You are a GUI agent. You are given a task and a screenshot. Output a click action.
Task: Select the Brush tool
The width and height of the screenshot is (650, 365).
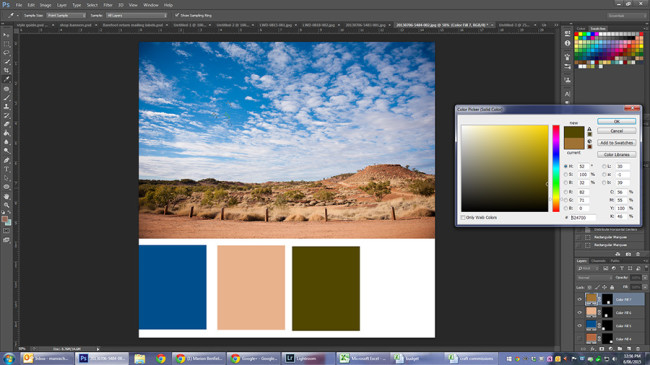(x=6, y=97)
